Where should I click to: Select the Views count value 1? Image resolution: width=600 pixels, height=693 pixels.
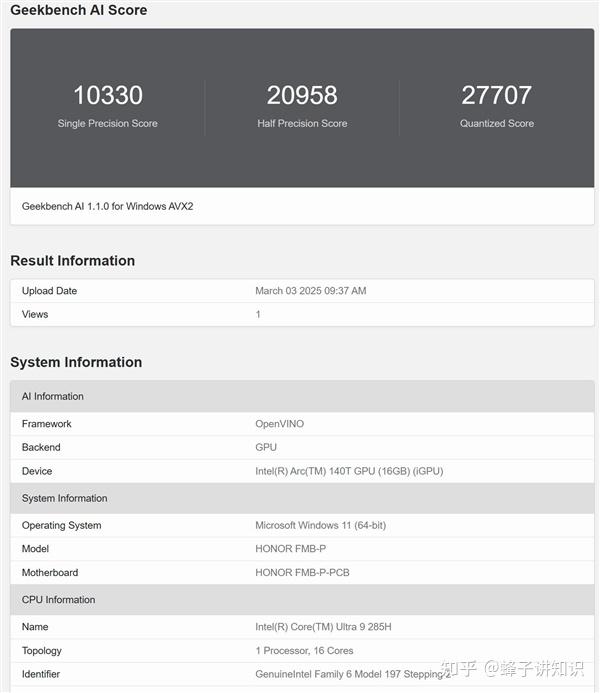[x=258, y=314]
